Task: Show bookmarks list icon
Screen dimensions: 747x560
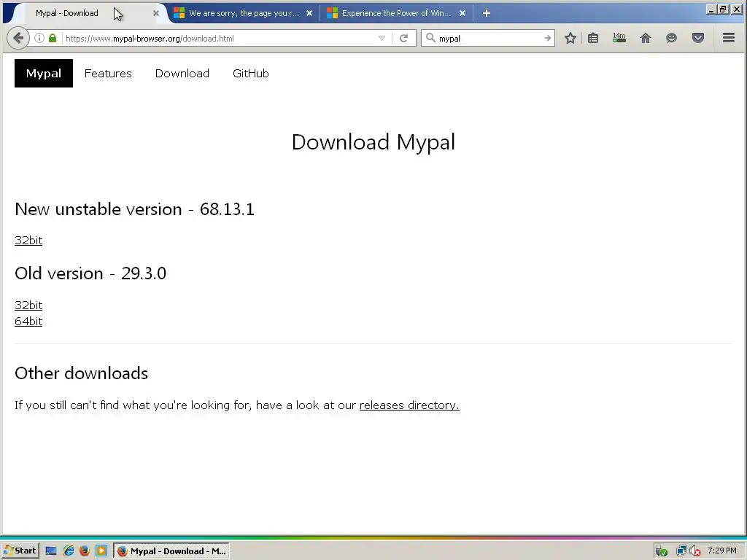Action: 593,38
